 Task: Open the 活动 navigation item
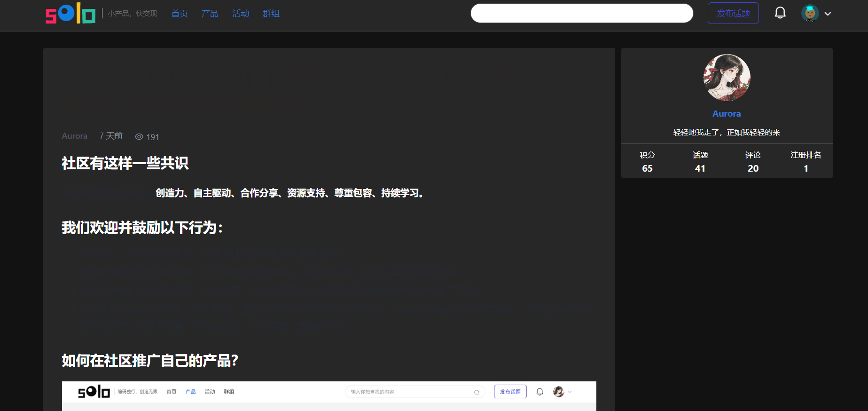[240, 14]
